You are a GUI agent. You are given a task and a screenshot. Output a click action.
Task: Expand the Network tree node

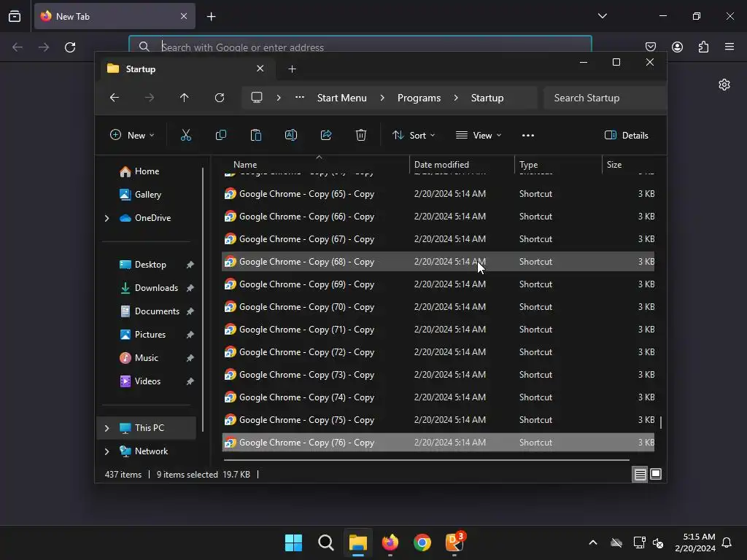pos(107,451)
